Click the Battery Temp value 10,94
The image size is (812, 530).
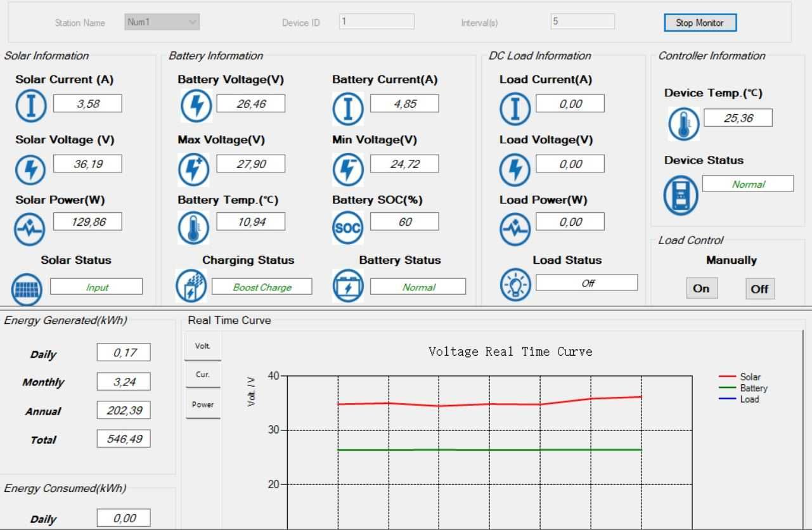tap(251, 222)
